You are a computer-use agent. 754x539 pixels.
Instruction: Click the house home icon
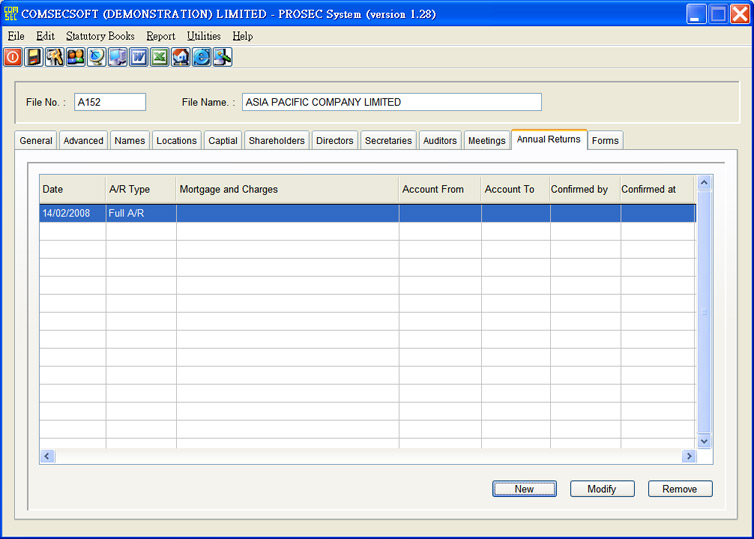180,57
